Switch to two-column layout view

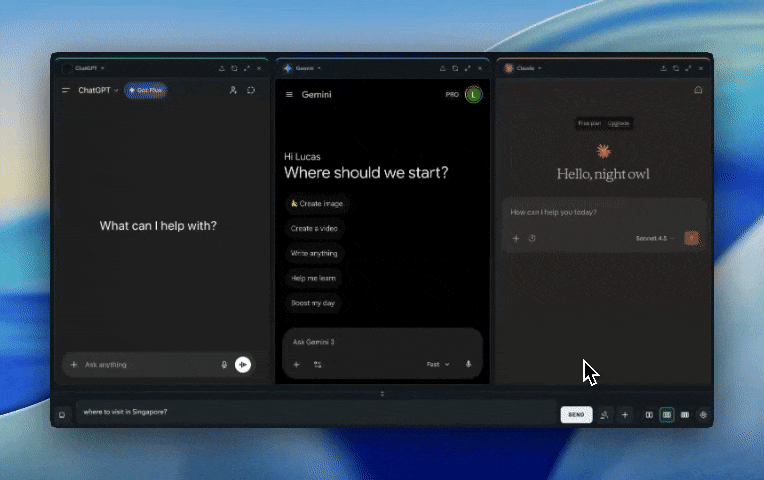point(649,415)
